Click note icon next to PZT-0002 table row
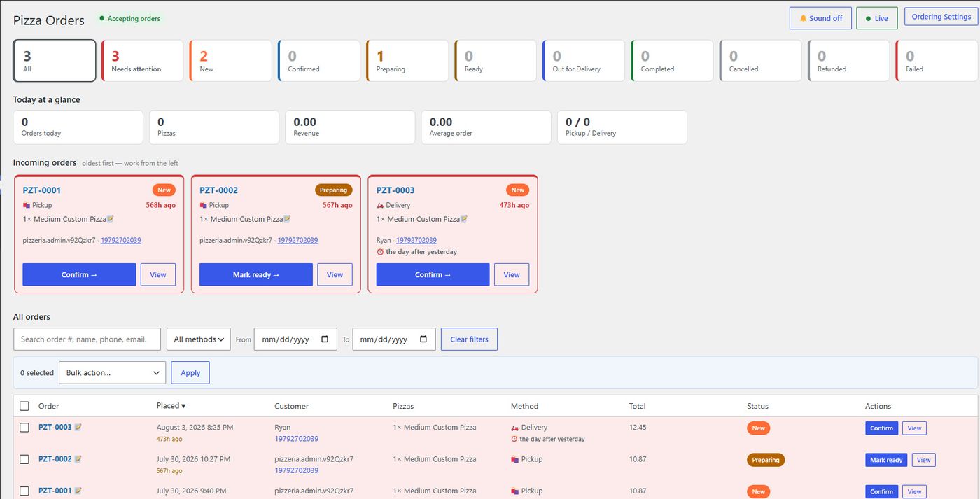The height and width of the screenshot is (499, 980). (x=78, y=459)
